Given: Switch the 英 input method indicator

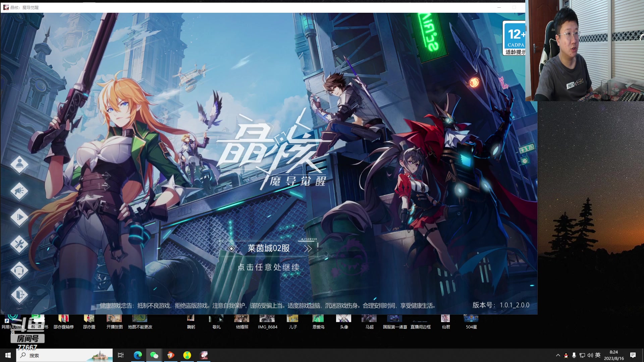Looking at the screenshot, I should click(x=598, y=355).
